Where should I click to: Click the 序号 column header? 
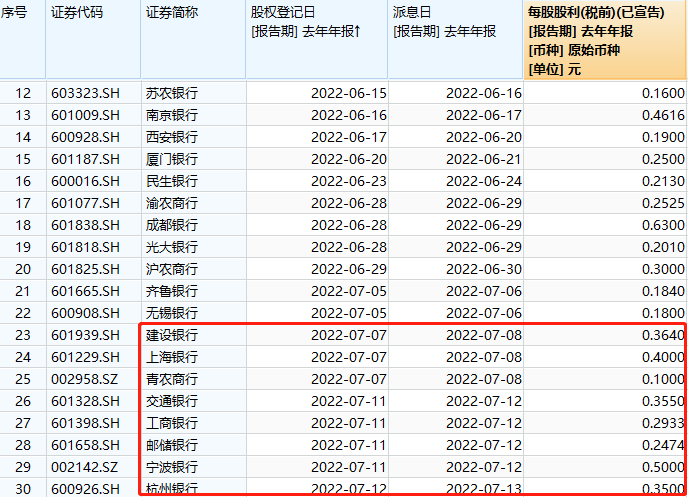point(22,39)
